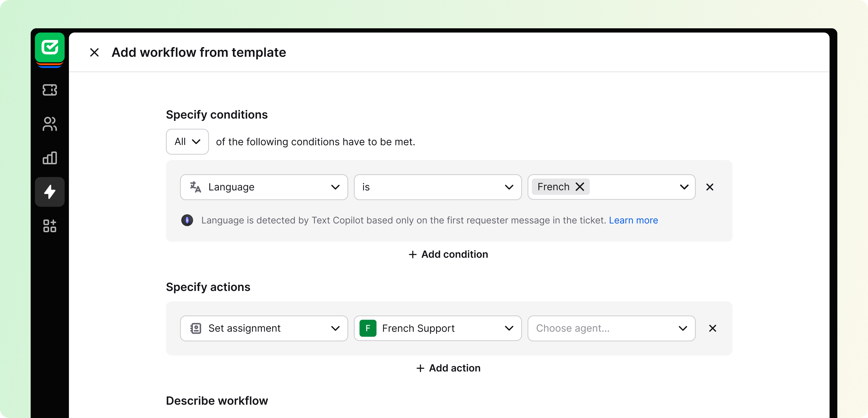The width and height of the screenshot is (868, 418).
Task: Open the All conditions match dropdown
Action: (x=187, y=142)
